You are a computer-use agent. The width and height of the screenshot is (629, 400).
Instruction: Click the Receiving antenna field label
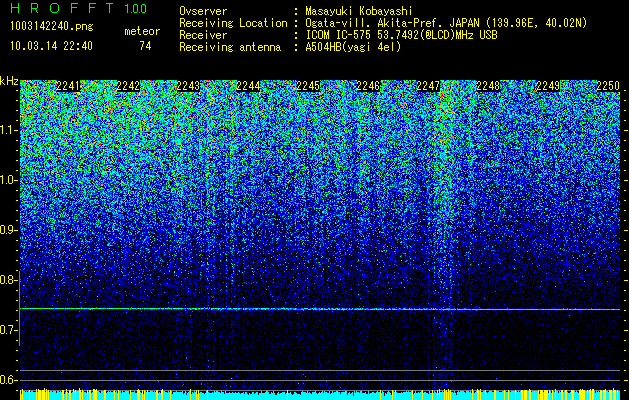point(230,47)
